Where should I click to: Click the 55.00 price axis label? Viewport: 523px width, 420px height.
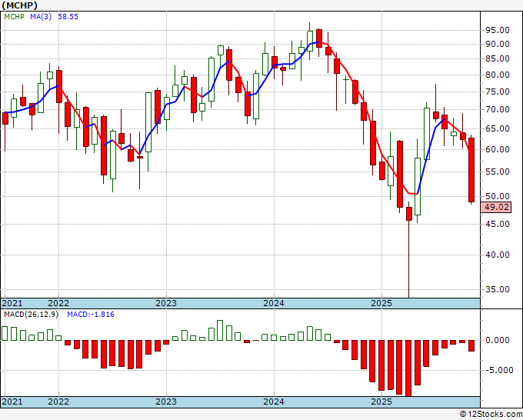[x=497, y=172]
